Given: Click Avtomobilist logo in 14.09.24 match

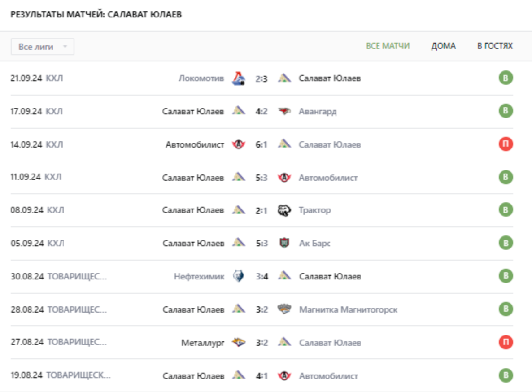Looking at the screenshot, I should pyautogui.click(x=239, y=144).
